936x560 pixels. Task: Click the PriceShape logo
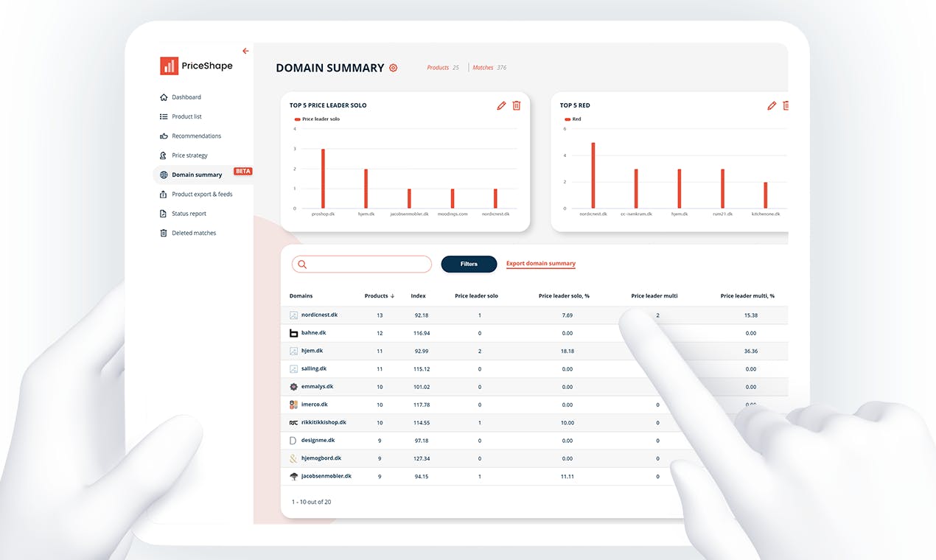[196, 66]
